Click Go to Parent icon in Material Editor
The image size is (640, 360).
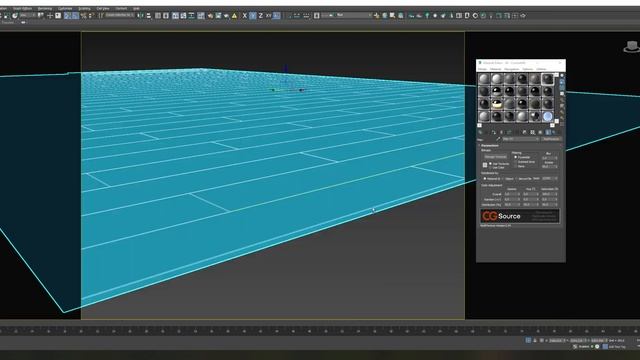[x=555, y=132]
